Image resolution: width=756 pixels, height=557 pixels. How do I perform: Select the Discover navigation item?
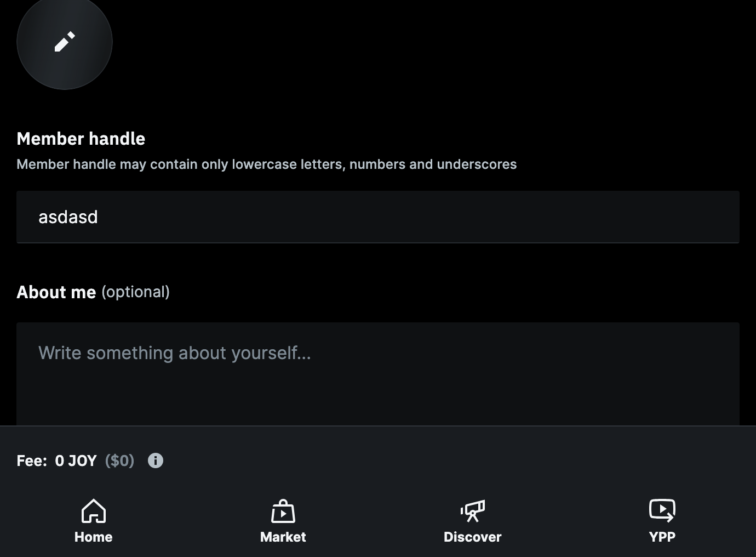[x=472, y=521]
